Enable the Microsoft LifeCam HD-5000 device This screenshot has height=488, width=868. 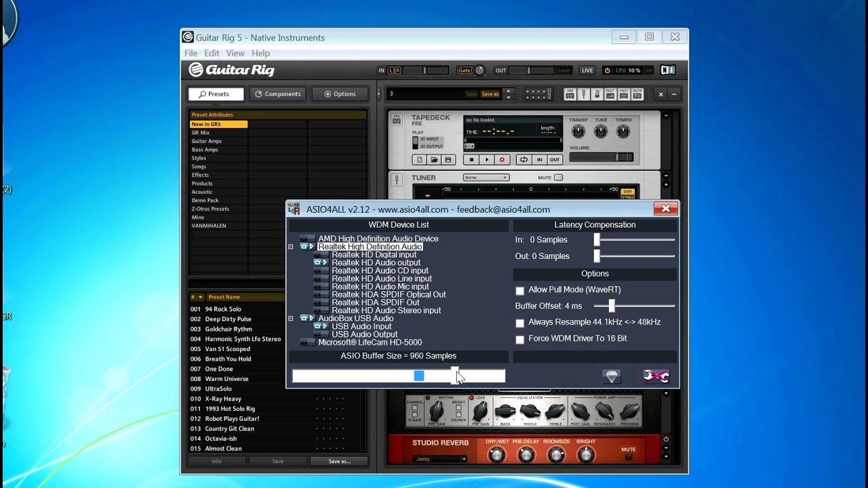tap(307, 342)
